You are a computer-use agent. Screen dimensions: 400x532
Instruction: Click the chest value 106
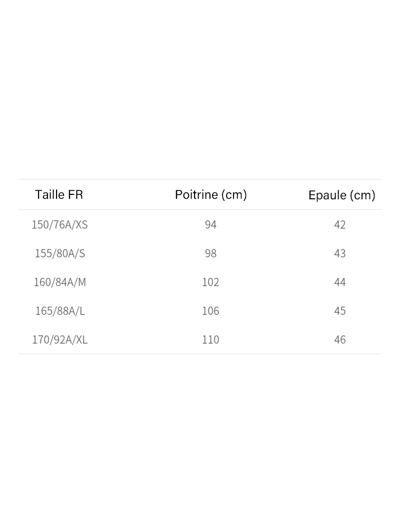click(x=210, y=311)
